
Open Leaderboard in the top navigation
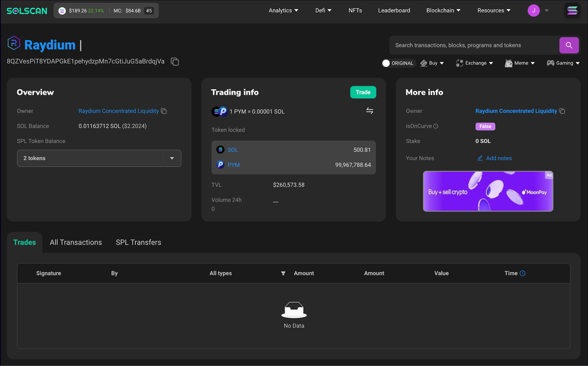coord(394,11)
